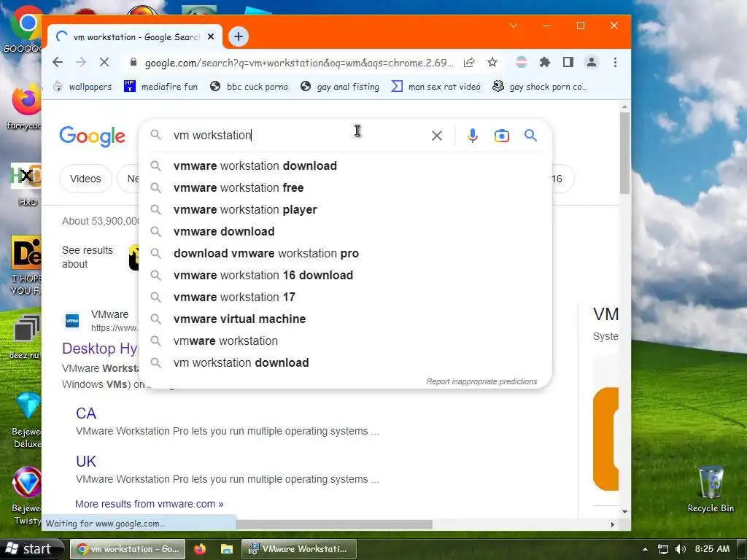The height and width of the screenshot is (560, 747).
Task: Open the Chrome profile avatar icon
Action: tap(592, 63)
